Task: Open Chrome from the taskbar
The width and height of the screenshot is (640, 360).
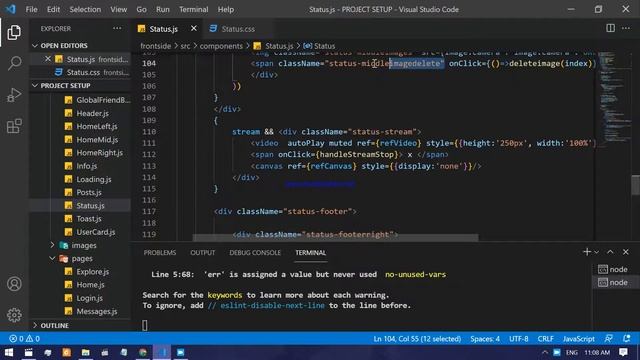Action: (143, 352)
